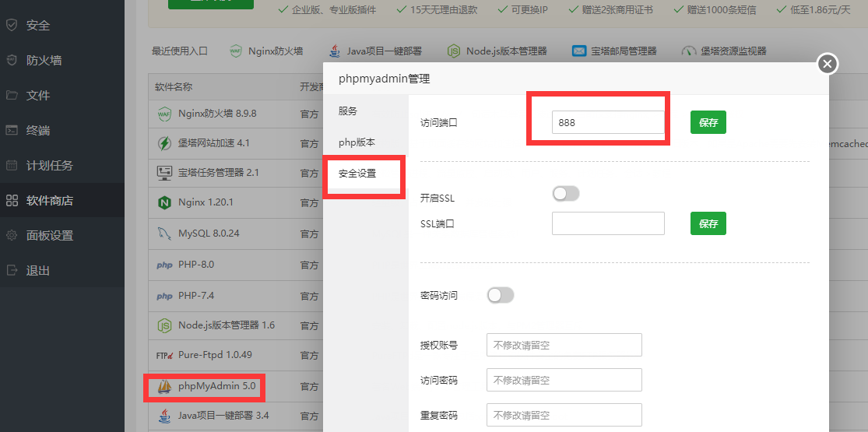
Task: Save the SSL端口 setting
Action: pyautogui.click(x=708, y=223)
